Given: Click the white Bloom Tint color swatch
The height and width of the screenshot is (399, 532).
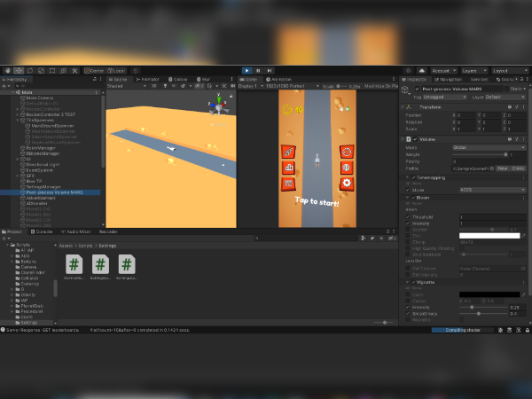Looking at the screenshot, I should tap(489, 236).
